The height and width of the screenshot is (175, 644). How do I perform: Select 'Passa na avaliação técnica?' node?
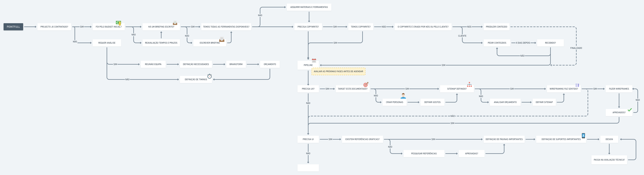pyautogui.click(x=609, y=160)
